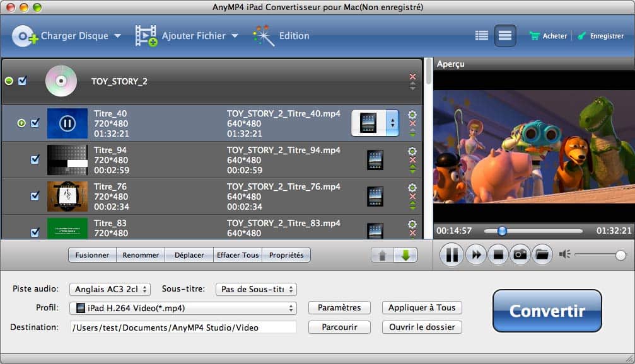Viewport: 635px width, 364px height.
Task: Click the Toy Story preview video
Action: (534, 147)
